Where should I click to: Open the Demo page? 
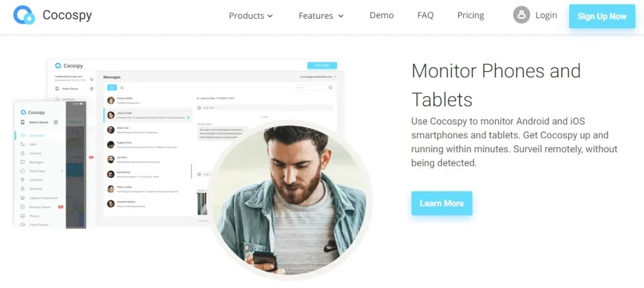(x=382, y=15)
